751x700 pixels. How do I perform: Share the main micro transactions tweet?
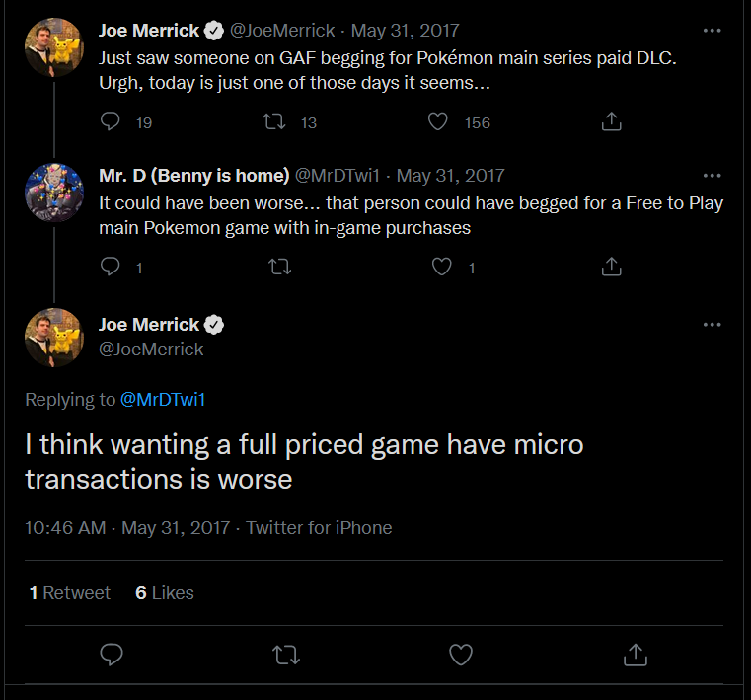[636, 654]
